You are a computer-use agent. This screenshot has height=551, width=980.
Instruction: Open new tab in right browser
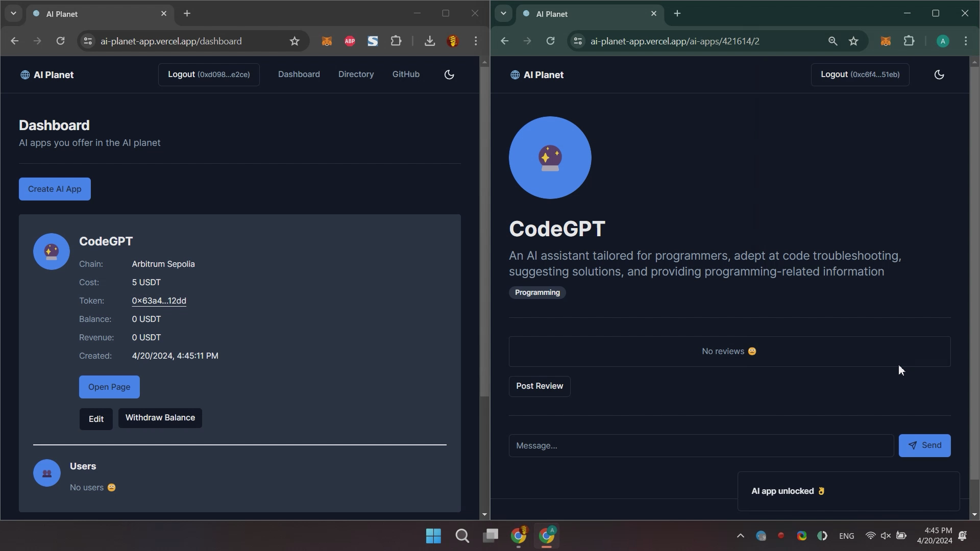677,14
